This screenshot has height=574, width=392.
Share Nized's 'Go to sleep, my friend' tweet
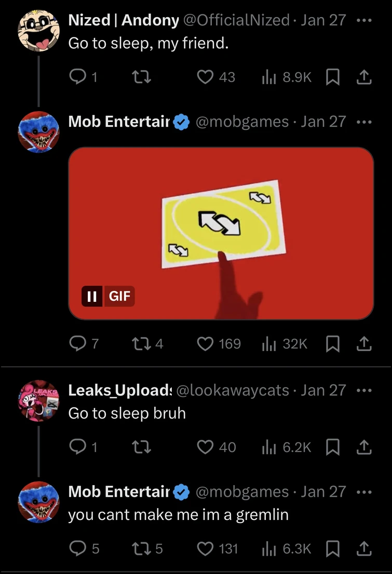(364, 77)
